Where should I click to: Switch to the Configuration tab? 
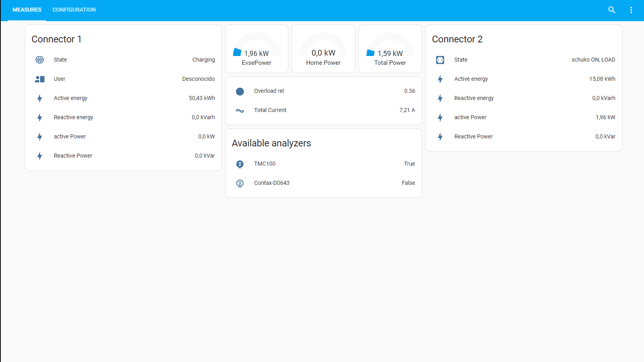coord(74,10)
